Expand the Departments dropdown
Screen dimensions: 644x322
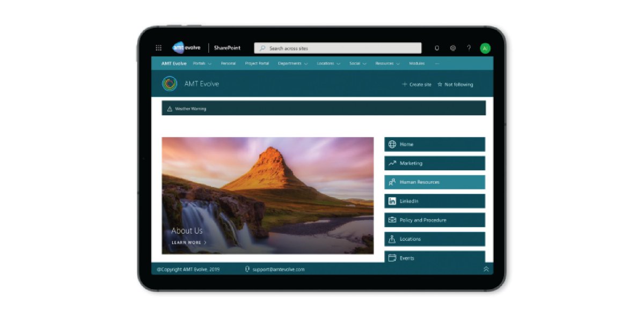point(292,63)
